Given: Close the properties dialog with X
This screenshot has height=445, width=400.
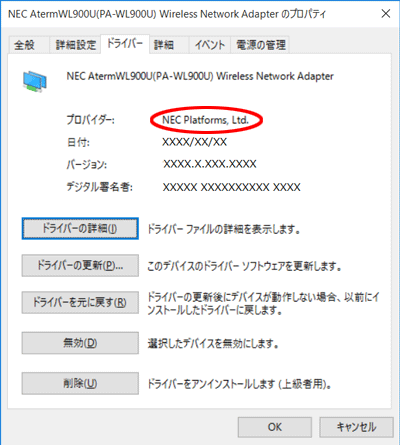Looking at the screenshot, I should 386,14.
